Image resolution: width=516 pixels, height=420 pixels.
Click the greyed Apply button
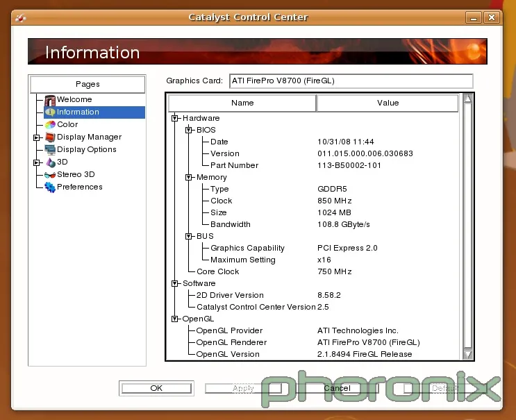point(243,389)
